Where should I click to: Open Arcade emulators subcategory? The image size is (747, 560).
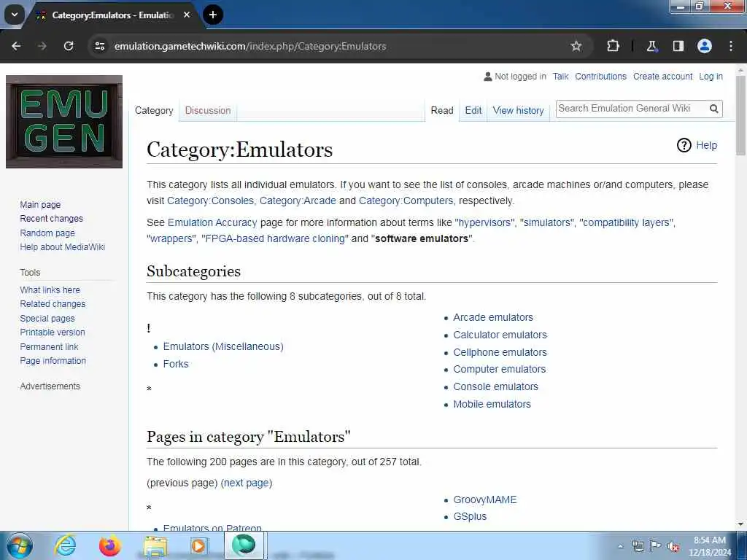pos(493,318)
